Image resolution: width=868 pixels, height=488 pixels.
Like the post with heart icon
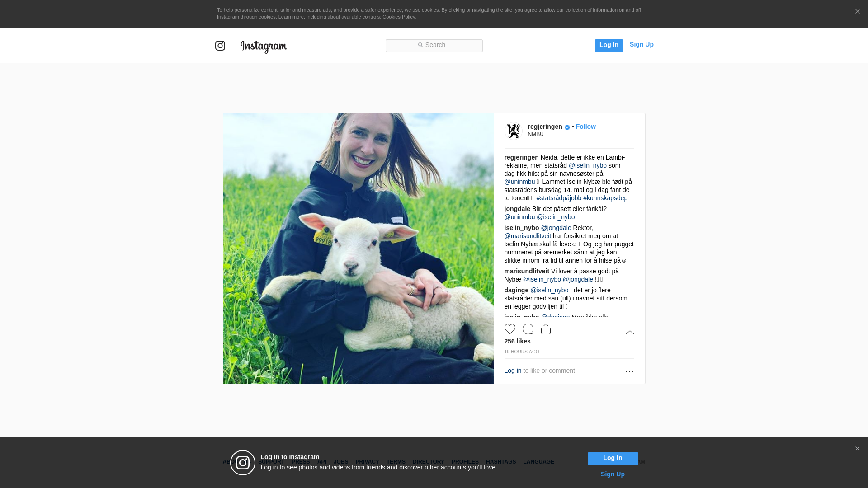[510, 329]
